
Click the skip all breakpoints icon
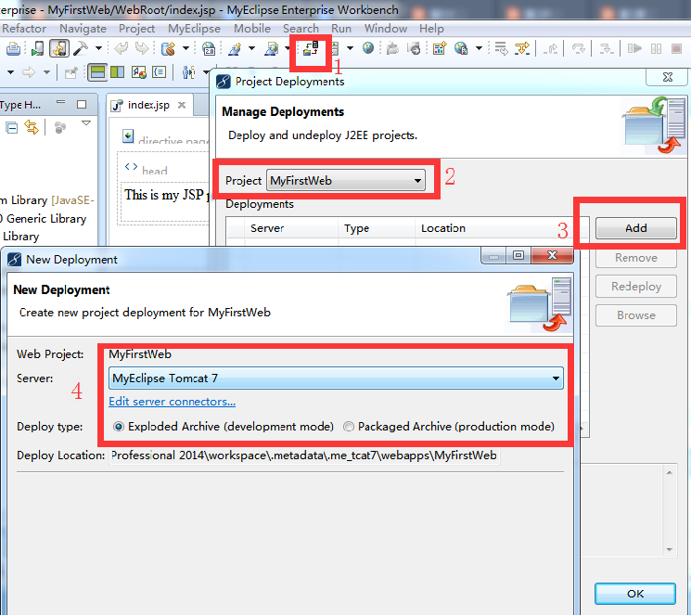tap(501, 48)
